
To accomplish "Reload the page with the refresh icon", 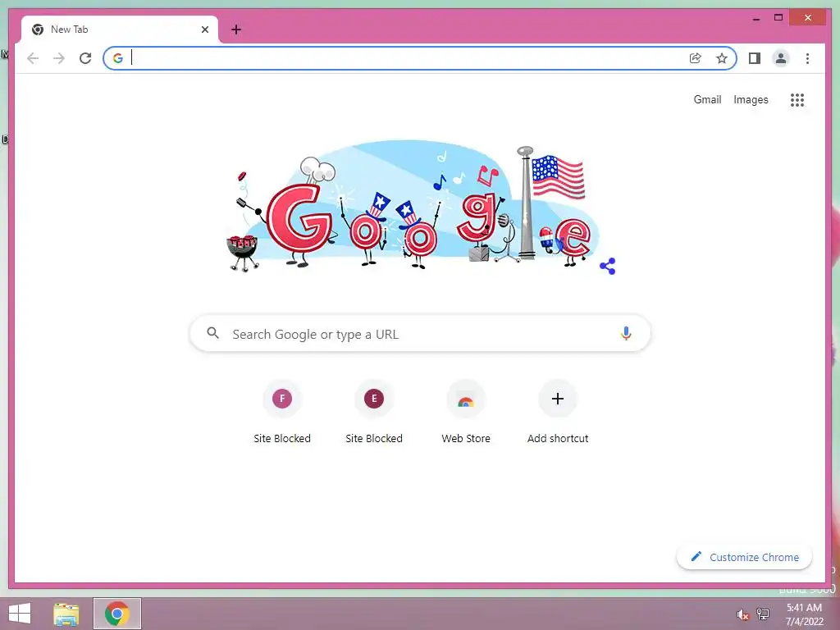I will [85, 58].
